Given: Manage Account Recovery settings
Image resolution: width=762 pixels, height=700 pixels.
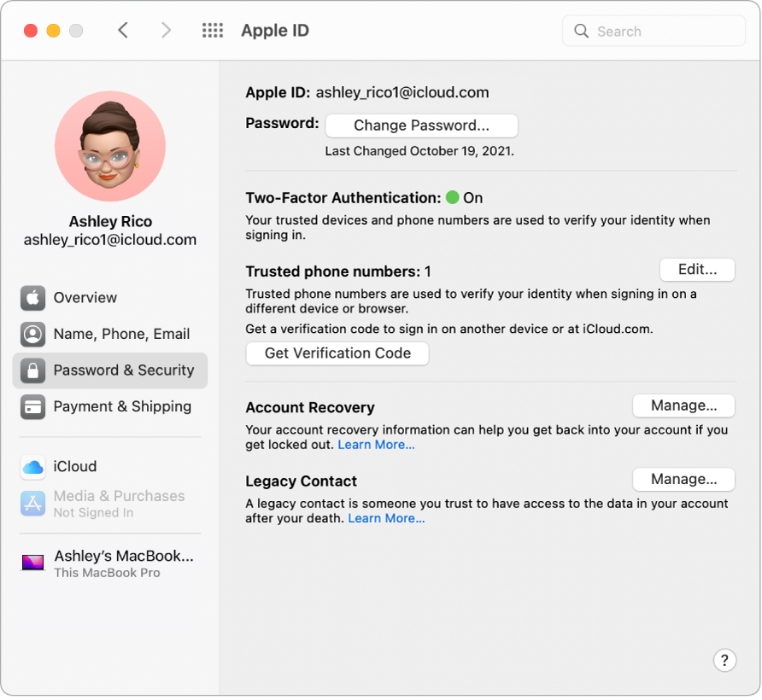Looking at the screenshot, I should tap(683, 405).
